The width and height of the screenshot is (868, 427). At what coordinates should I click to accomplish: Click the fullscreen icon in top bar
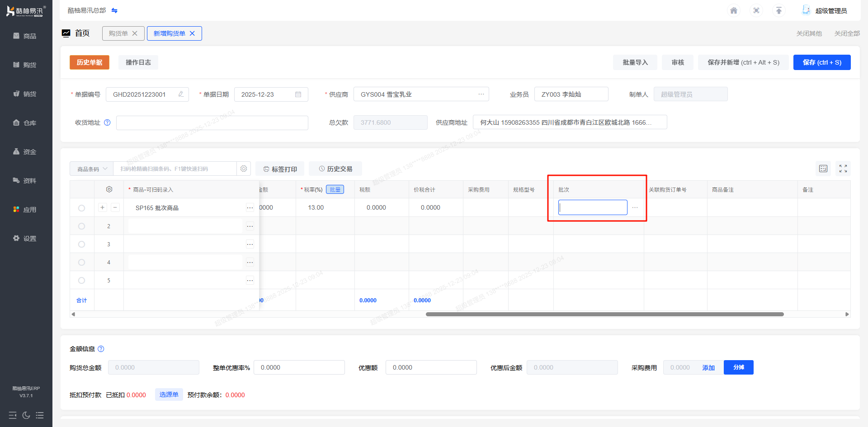pyautogui.click(x=756, y=10)
